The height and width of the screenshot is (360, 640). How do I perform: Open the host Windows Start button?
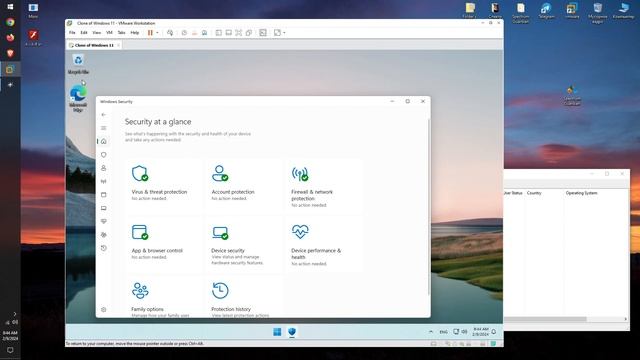(x=10, y=7)
